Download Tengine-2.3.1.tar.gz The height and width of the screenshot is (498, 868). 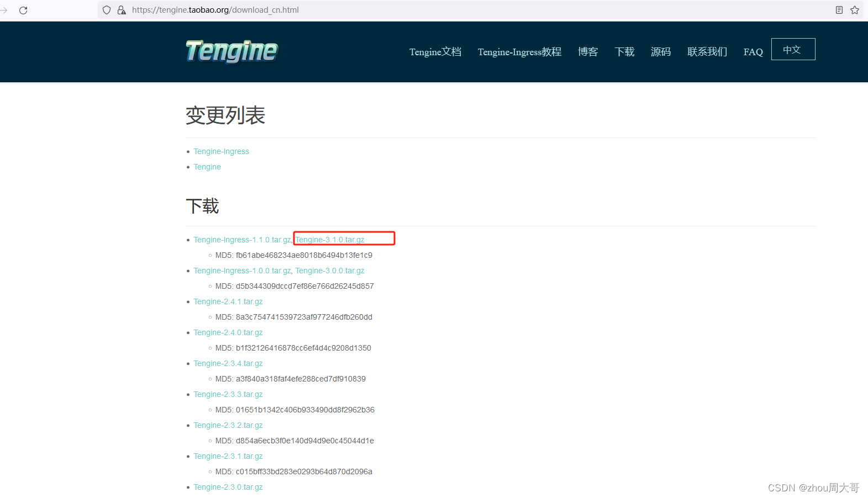click(x=228, y=456)
